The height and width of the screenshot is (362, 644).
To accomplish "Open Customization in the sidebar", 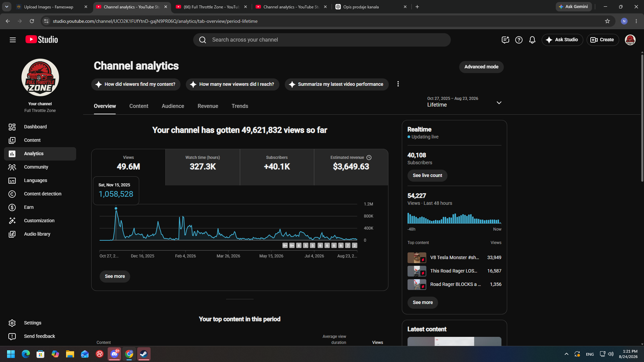I will coord(40,221).
